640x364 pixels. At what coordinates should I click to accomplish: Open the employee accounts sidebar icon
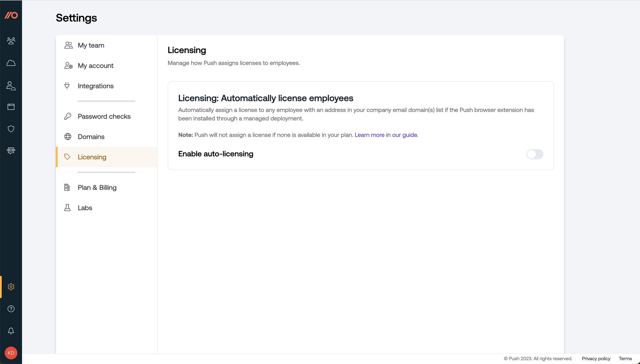pyautogui.click(x=11, y=86)
